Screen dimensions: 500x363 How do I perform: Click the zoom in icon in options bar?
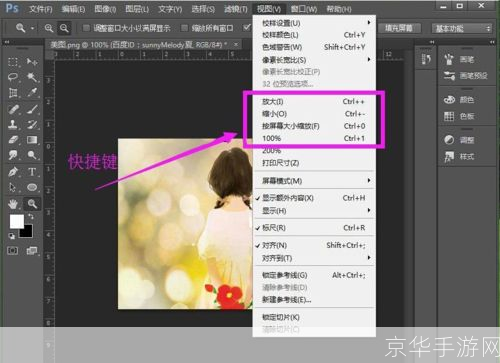49,28
